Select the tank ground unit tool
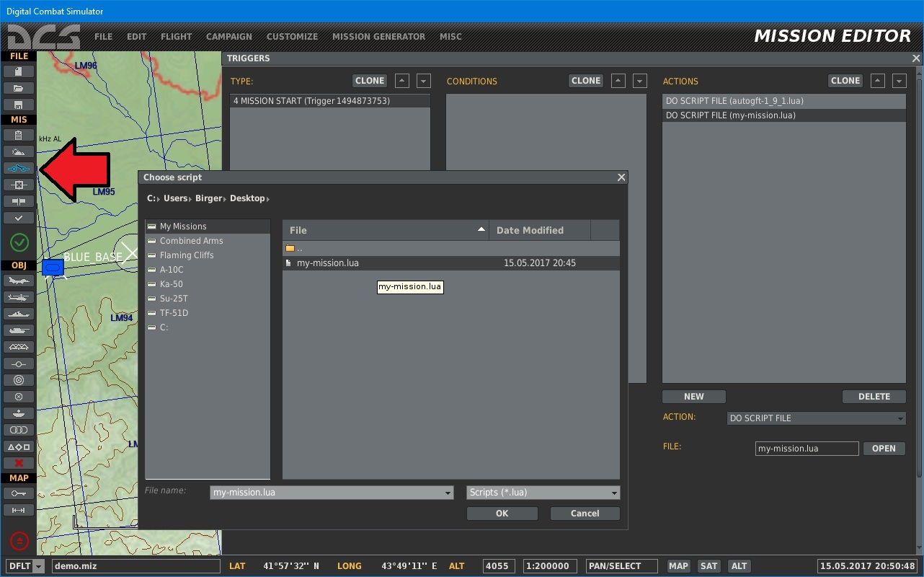 [19, 330]
